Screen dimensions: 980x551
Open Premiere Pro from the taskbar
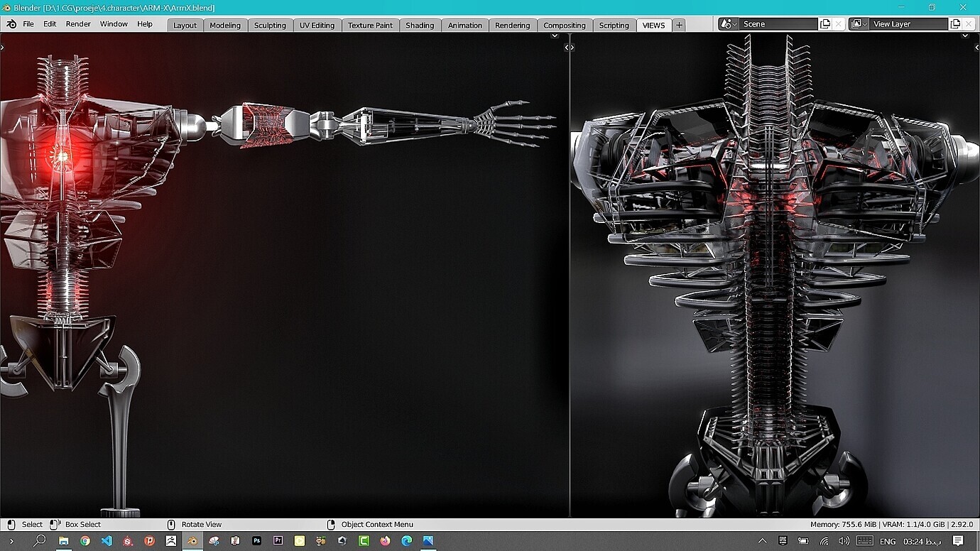click(278, 542)
